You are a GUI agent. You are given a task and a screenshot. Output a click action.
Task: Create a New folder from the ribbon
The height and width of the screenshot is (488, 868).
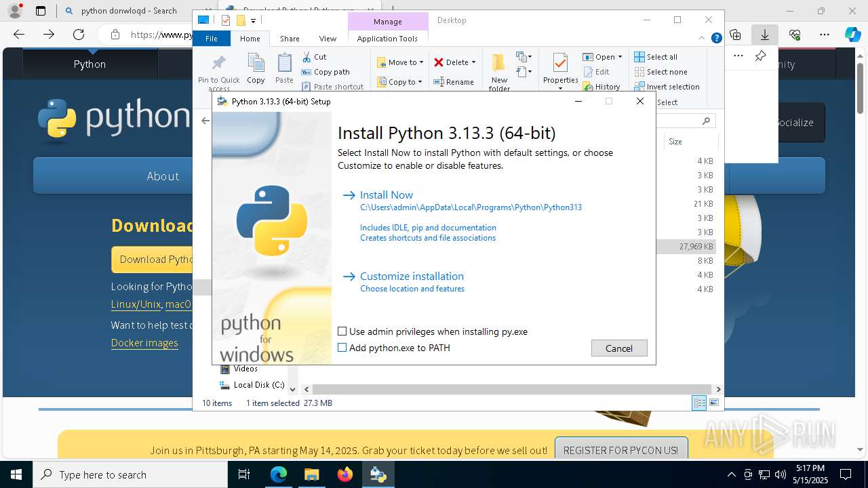coord(499,72)
